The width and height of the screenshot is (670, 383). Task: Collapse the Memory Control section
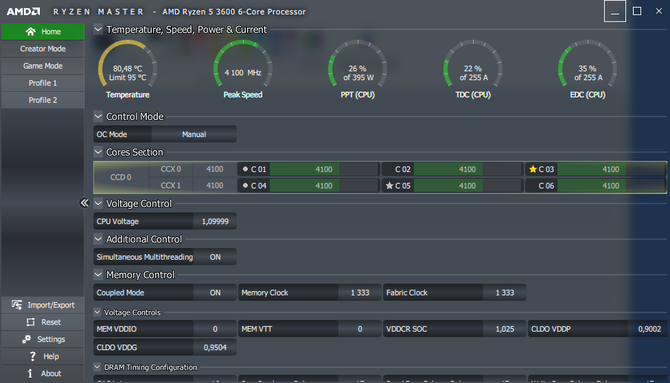[x=98, y=274]
